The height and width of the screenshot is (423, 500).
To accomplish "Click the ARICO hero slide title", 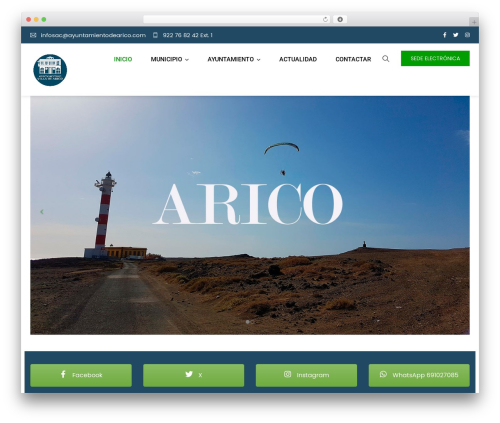I will pos(248,204).
